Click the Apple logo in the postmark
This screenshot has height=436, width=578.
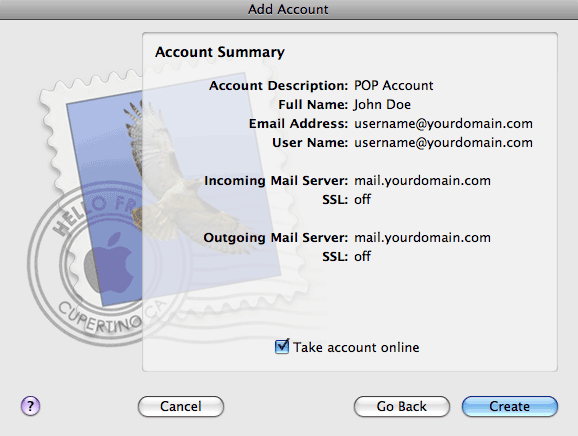(109, 262)
